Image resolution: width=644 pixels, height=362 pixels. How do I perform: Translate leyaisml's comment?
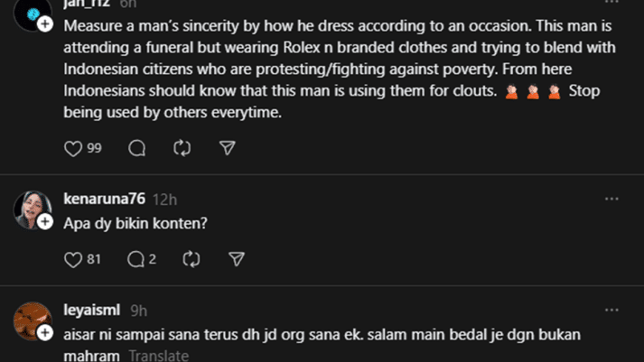[158, 356]
